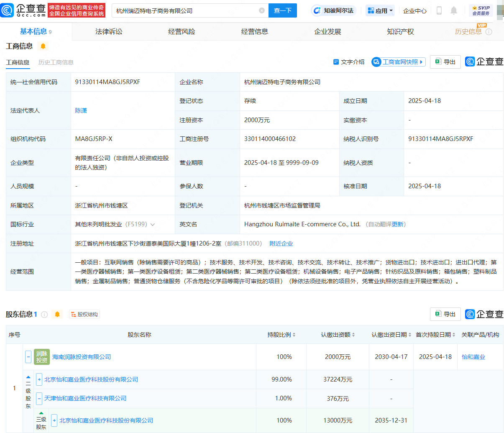Viewport: 504px width, 433px height.
Task: Expand the 国标行业 category chevron
Action: tap(153, 225)
